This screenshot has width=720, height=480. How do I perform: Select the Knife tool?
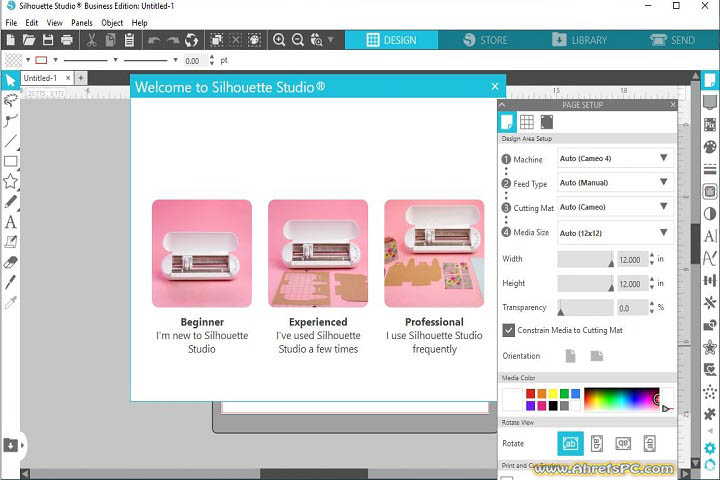(10, 282)
